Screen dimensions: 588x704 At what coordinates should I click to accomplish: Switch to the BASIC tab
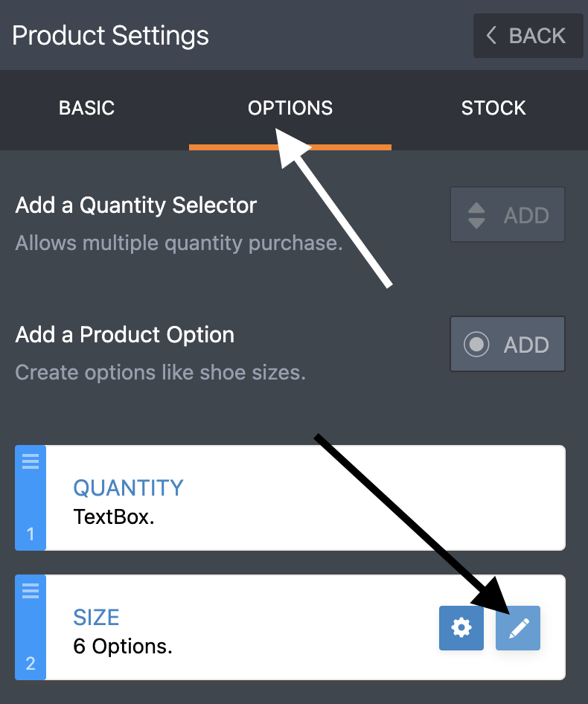pyautogui.click(x=86, y=108)
